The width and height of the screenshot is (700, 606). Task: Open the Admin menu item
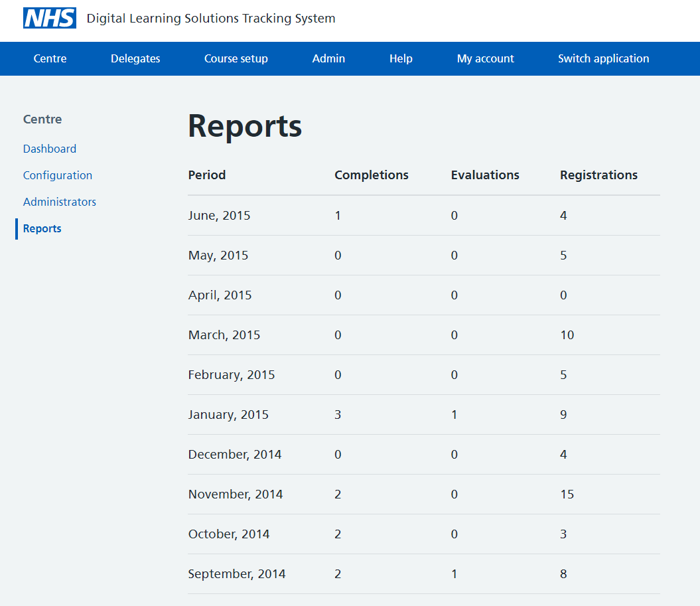tap(328, 58)
